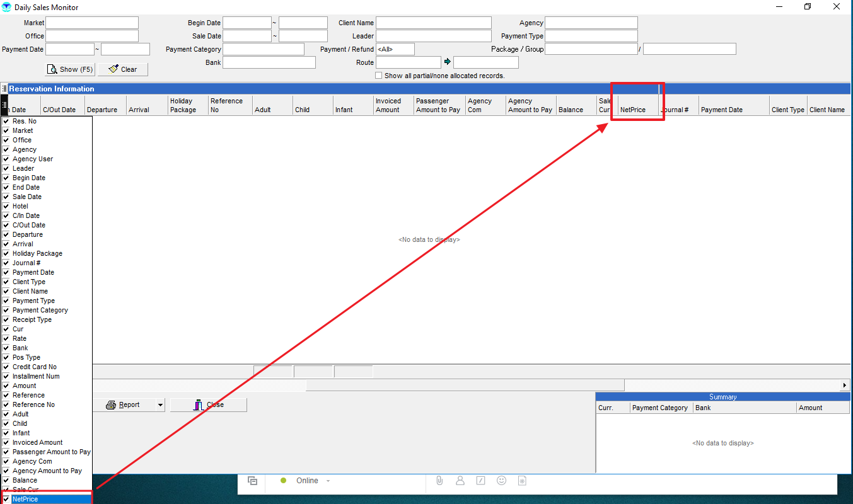This screenshot has width=853, height=504.
Task: Click the Payment Type input field
Action: tap(591, 36)
